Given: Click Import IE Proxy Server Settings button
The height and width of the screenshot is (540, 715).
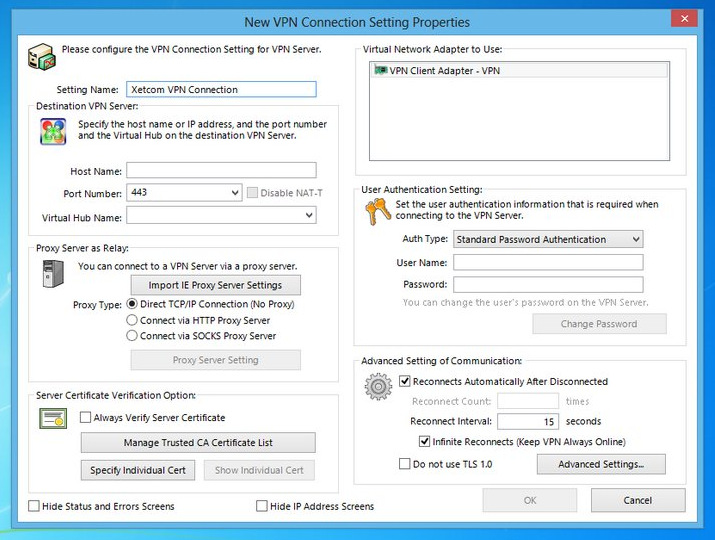Looking at the screenshot, I should tap(215, 285).
